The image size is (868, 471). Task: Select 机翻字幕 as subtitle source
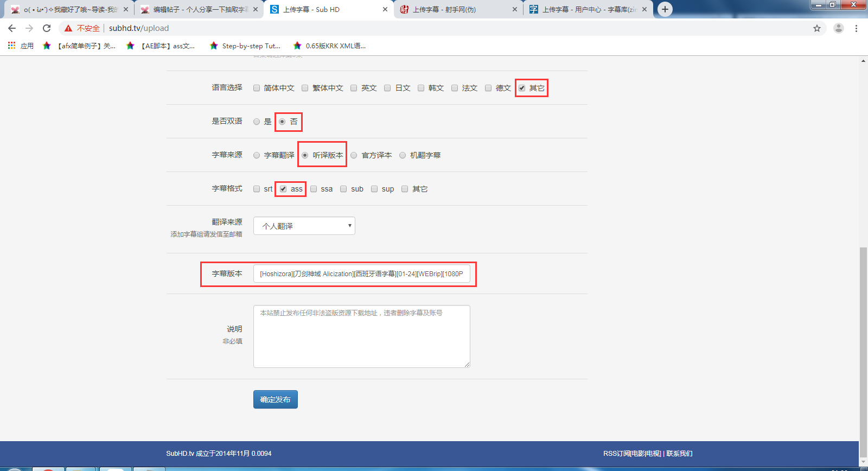coord(403,155)
